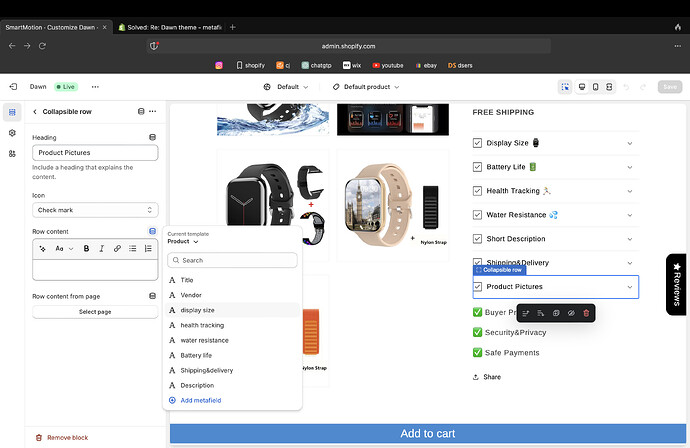Click the metafield Search field
The width and height of the screenshot is (690, 448).
click(x=232, y=260)
